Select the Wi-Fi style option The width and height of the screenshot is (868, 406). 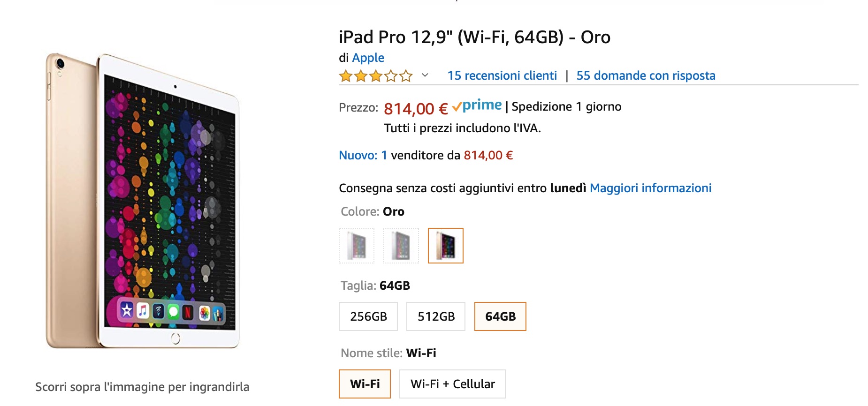365,383
